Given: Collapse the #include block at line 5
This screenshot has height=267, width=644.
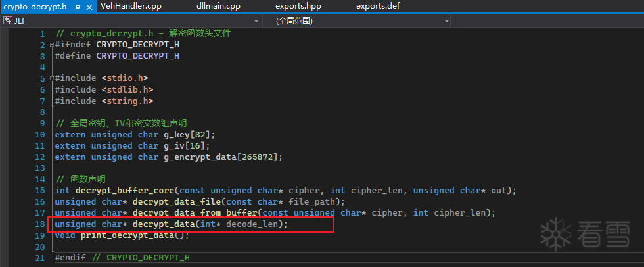Looking at the screenshot, I should click(51, 78).
